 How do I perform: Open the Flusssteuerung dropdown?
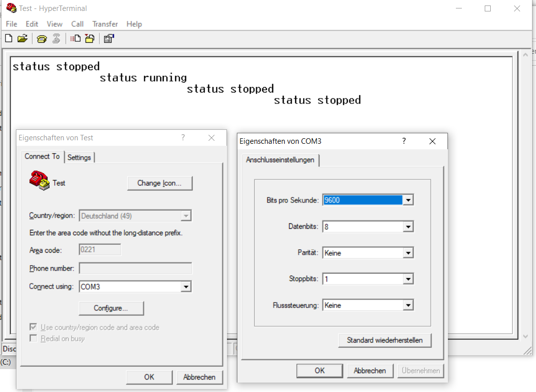coord(408,305)
